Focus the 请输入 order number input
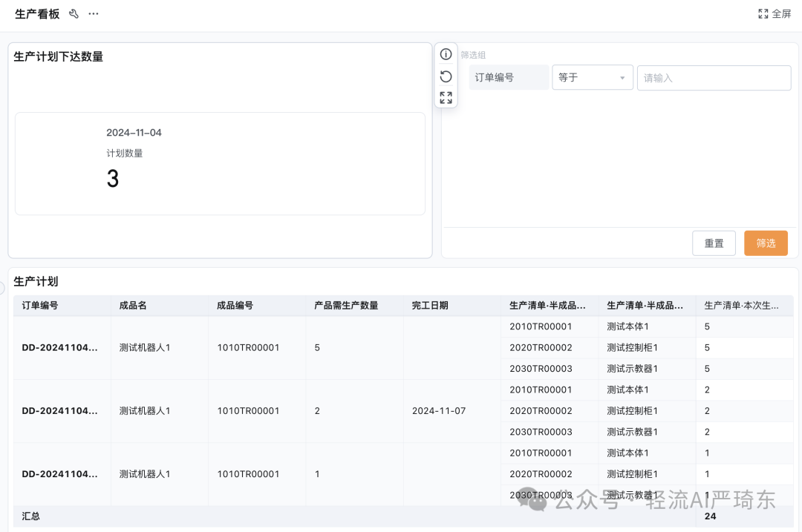The image size is (802, 532). pos(714,78)
